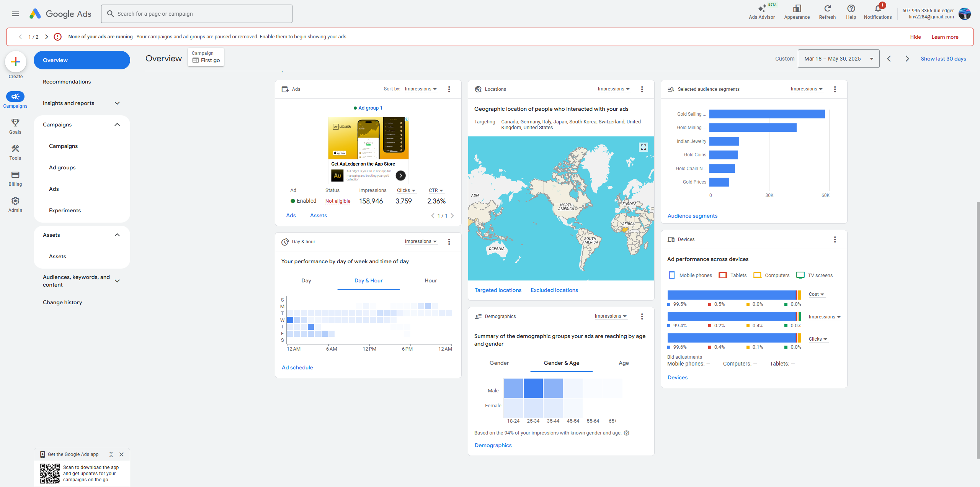This screenshot has height=487, width=980.
Task: Switch to Day tab
Action: (306, 280)
